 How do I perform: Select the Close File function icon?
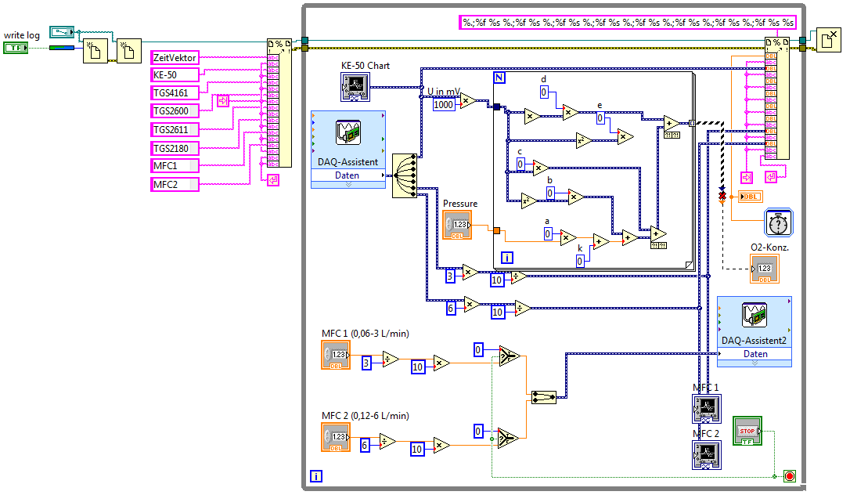point(829,40)
